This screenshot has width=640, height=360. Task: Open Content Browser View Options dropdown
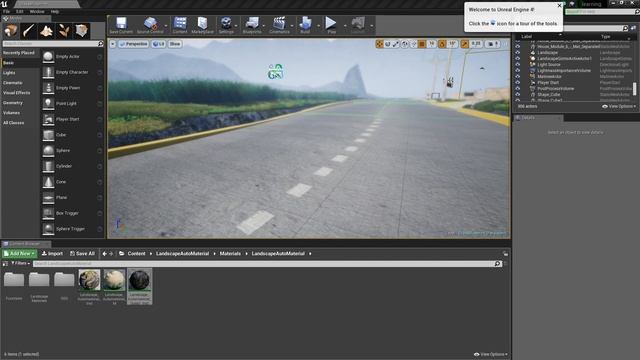(x=491, y=354)
